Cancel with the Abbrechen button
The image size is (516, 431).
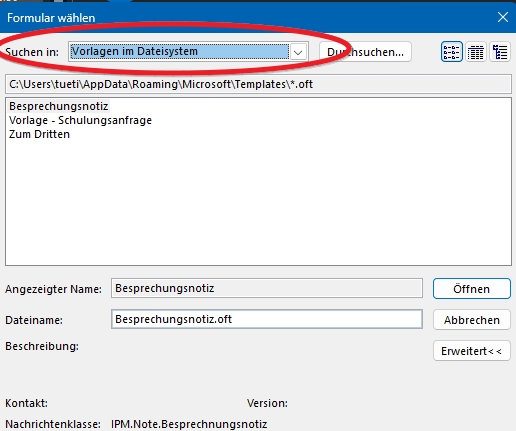pyautogui.click(x=471, y=320)
